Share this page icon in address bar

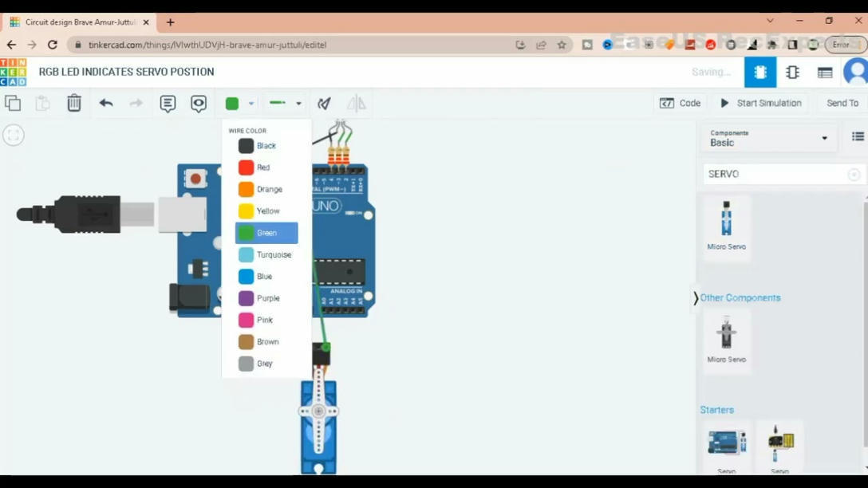pyautogui.click(x=541, y=45)
